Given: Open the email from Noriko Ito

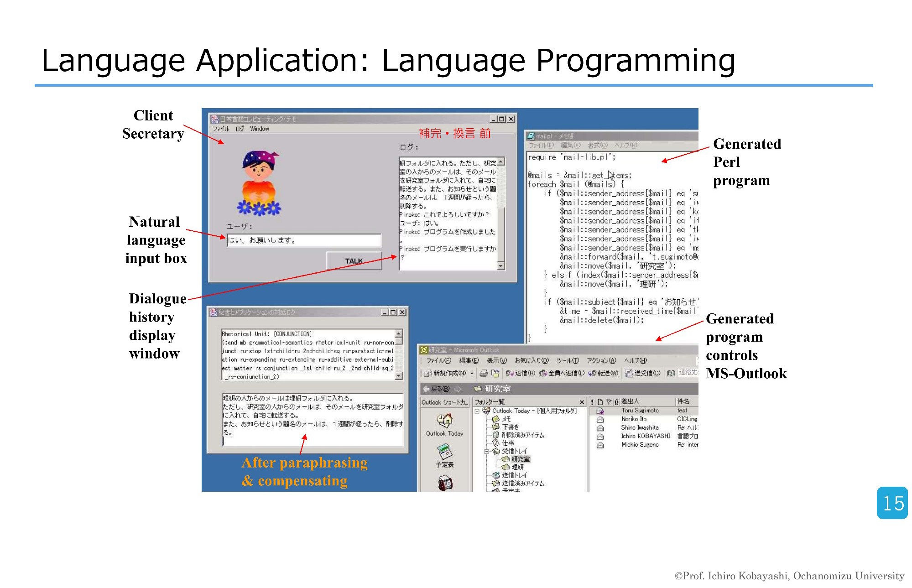Looking at the screenshot, I should point(634,419).
